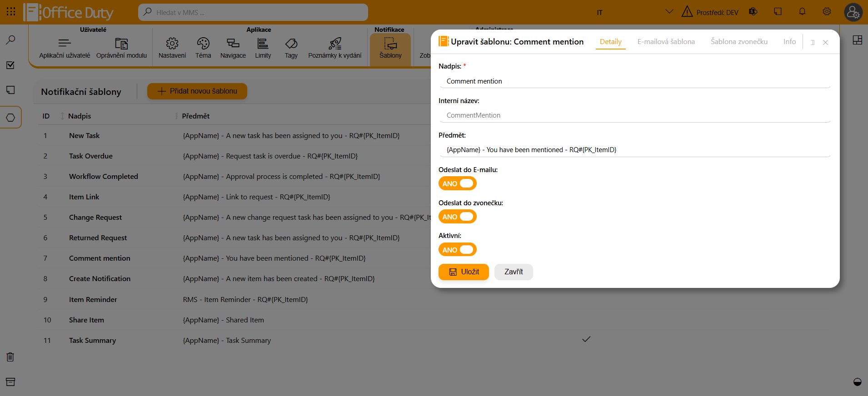Toggle the Aktivní switch
The height and width of the screenshot is (396, 868).
(x=458, y=250)
